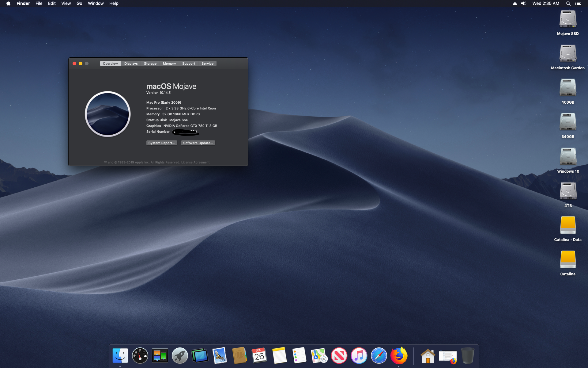Switch to the Displays tab
The height and width of the screenshot is (368, 588).
tap(131, 63)
